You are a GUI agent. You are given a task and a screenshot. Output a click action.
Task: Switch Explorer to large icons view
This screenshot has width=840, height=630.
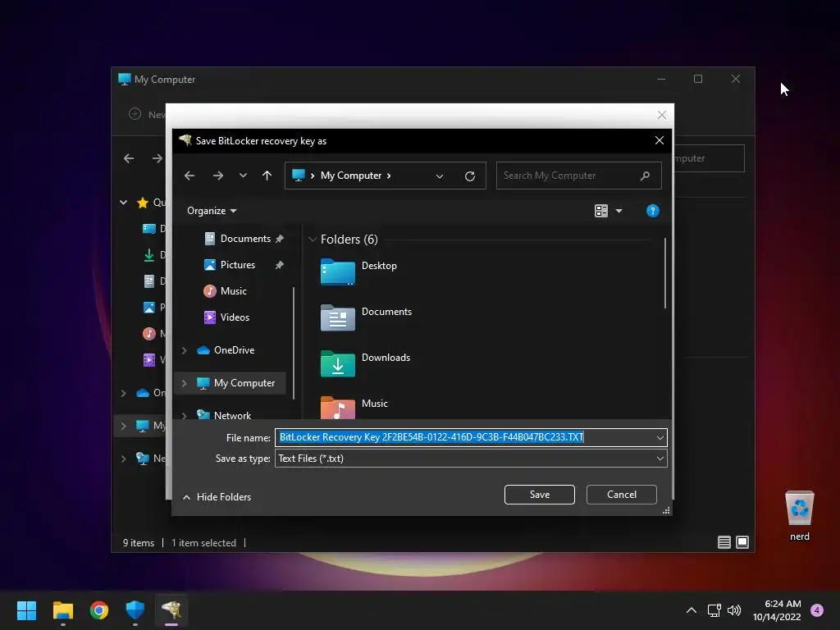[x=742, y=542]
